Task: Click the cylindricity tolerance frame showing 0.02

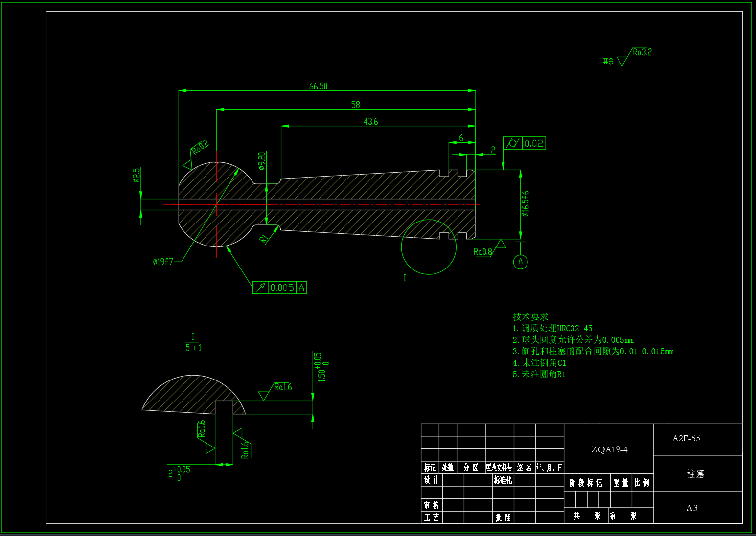Action: tap(525, 143)
